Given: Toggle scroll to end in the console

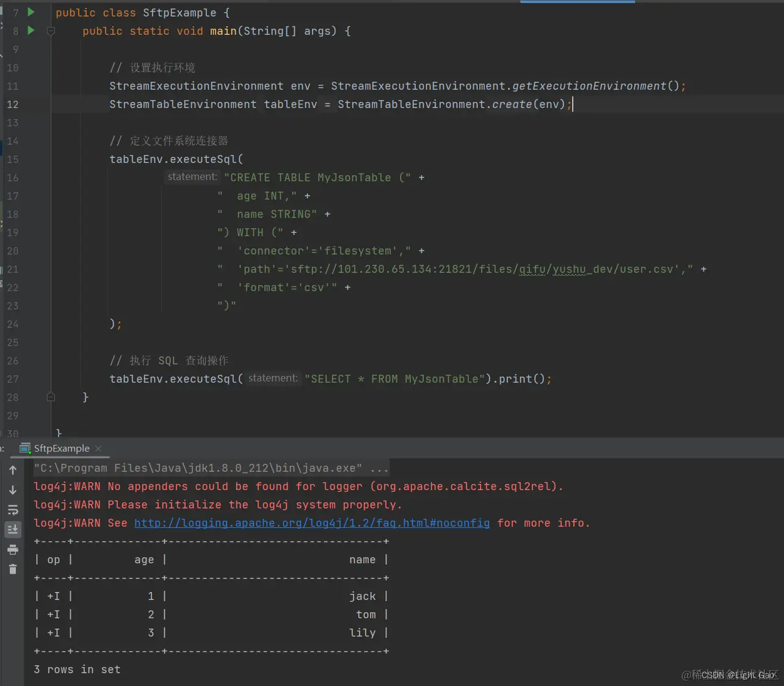Looking at the screenshot, I should pyautogui.click(x=13, y=530).
